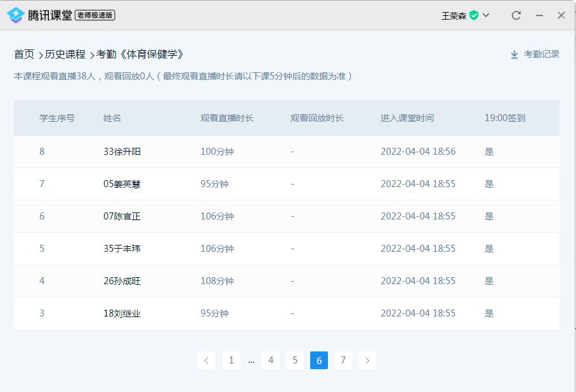This screenshot has width=576, height=392.
Task: Click the download icon beside 考勤记录
Action: click(x=514, y=55)
